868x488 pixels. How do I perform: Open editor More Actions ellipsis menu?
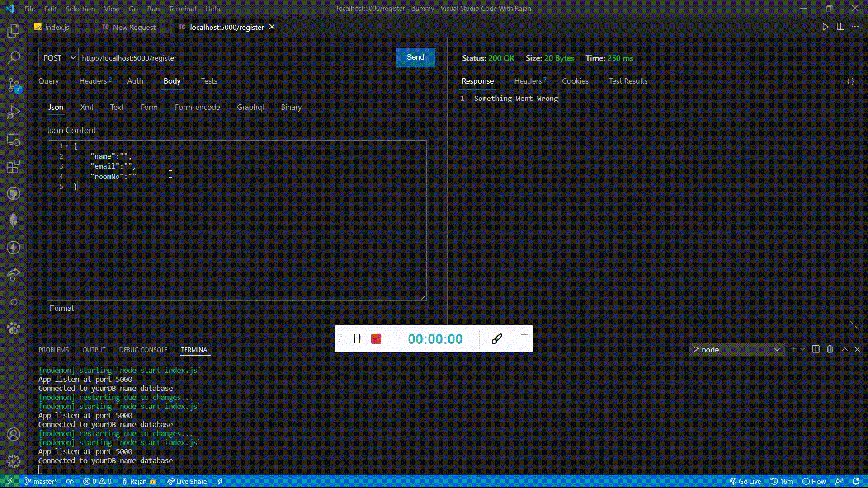(855, 27)
